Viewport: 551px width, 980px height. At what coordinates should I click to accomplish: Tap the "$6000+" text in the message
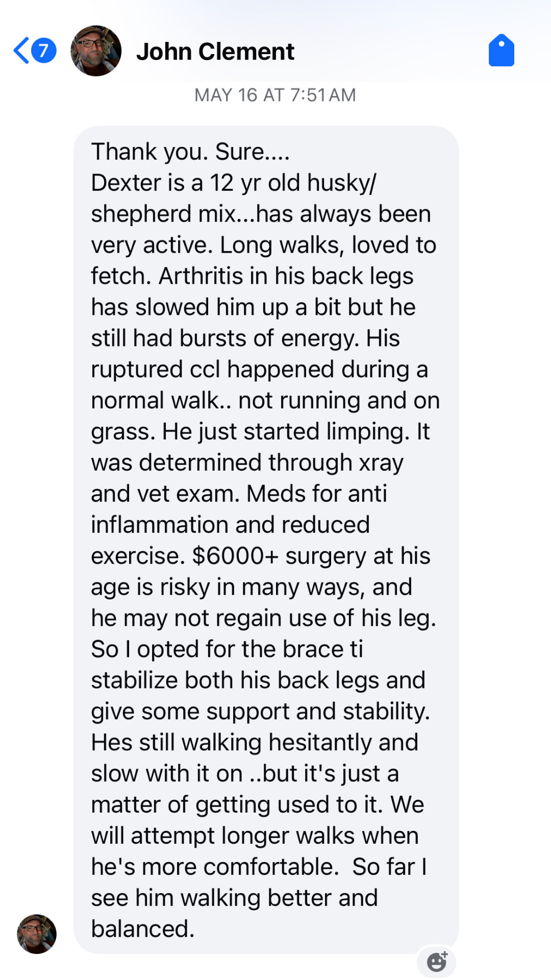click(235, 556)
